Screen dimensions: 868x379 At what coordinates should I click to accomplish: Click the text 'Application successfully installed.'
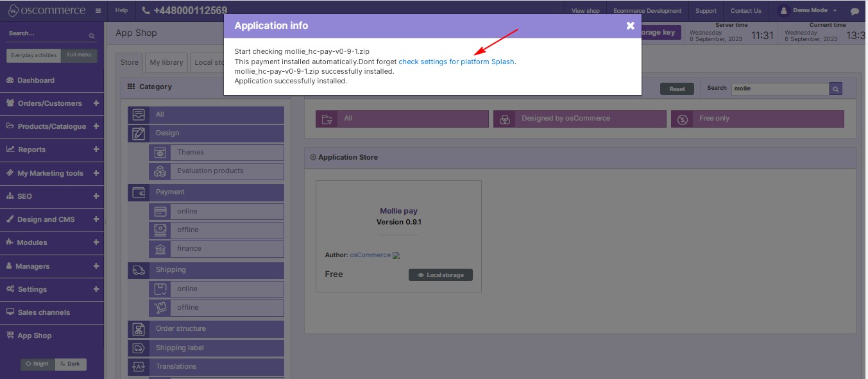291,81
